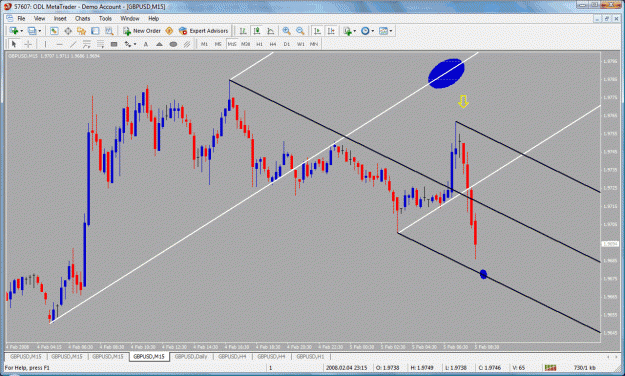Screen dimensions: 625x376
Task: Switch chart to line chart style
Action: (271, 31)
